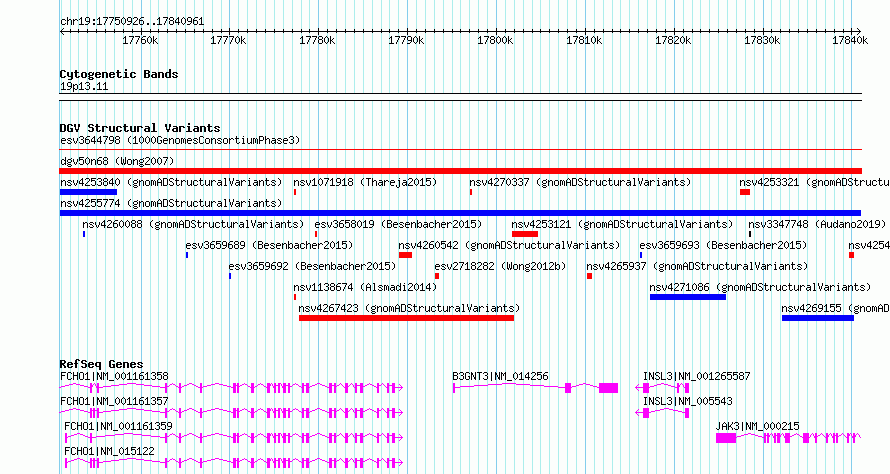
Task: Click the nsv4265937 gnomAD variant label
Action: tap(697, 266)
